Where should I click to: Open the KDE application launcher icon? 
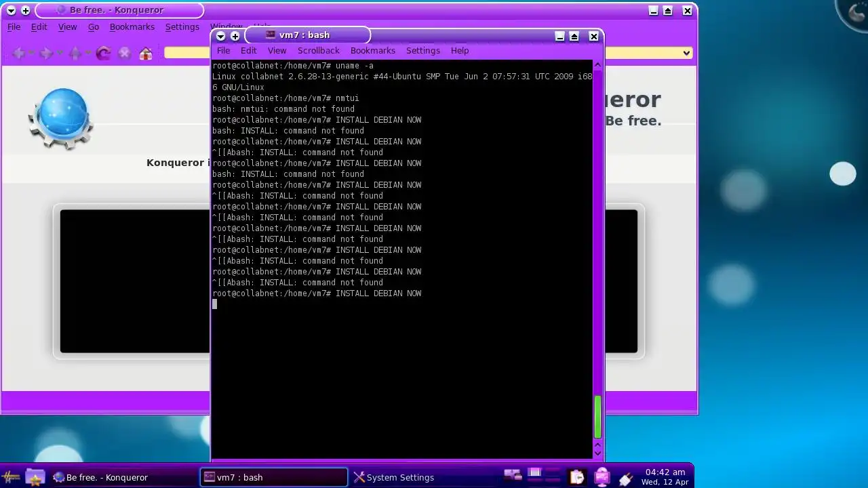12,477
